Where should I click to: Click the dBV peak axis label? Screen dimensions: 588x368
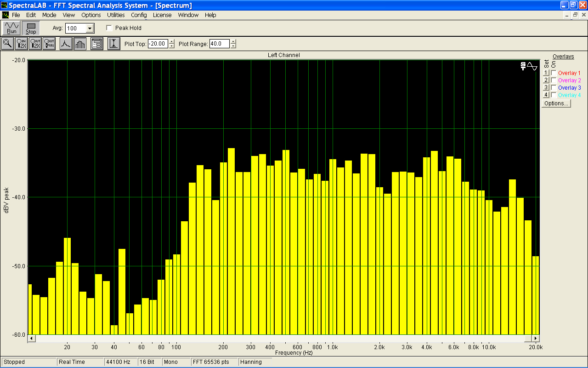[6, 200]
